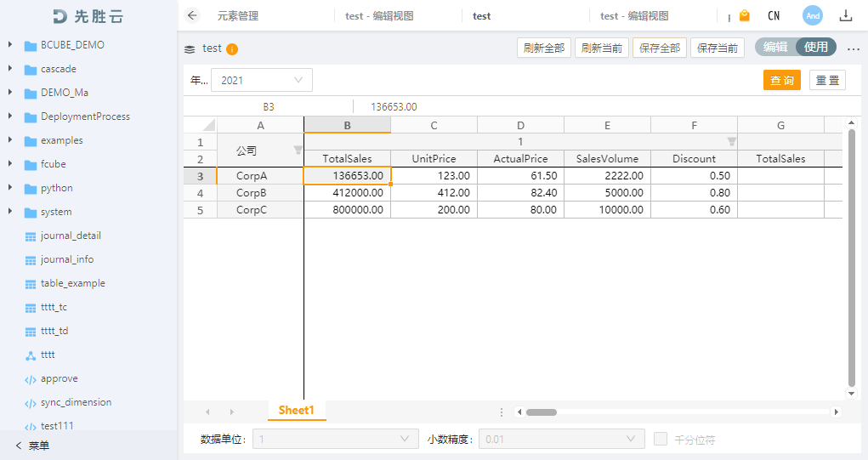Viewport: 868px width, 460px height.
Task: Click the filter icon in the 公司 header cell
Action: [x=298, y=150]
